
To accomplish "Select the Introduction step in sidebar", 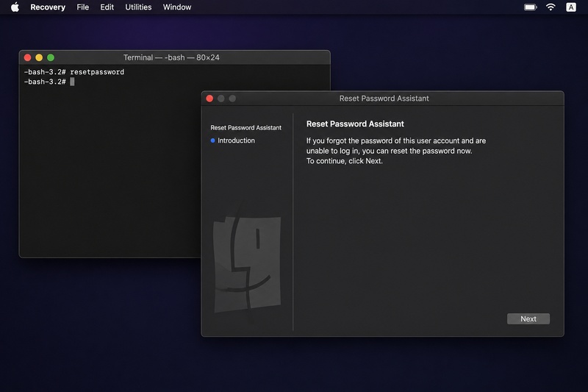I will (x=232, y=140).
